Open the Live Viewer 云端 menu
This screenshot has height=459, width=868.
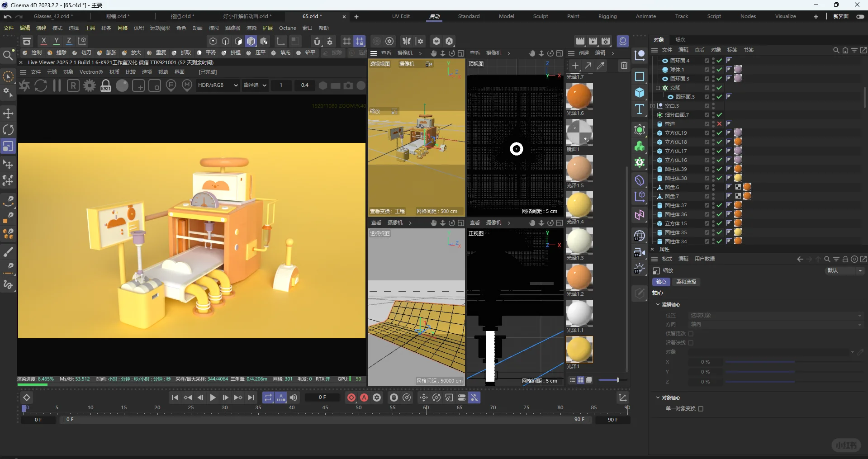pyautogui.click(x=52, y=72)
